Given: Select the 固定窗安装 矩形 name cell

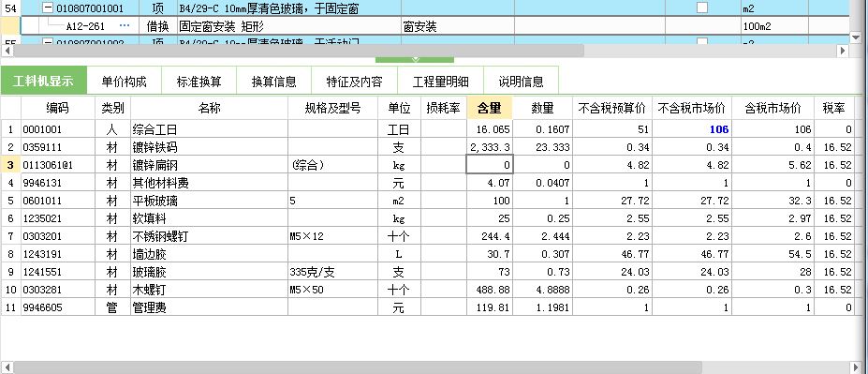Looking at the screenshot, I should pyautogui.click(x=289, y=26).
